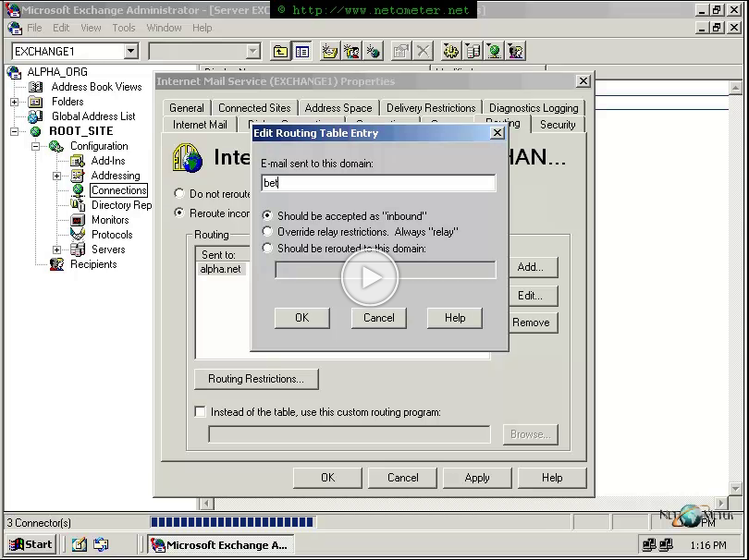Select the alpha.net routing table entry
Viewport: 749px width, 560px height.
(x=220, y=269)
